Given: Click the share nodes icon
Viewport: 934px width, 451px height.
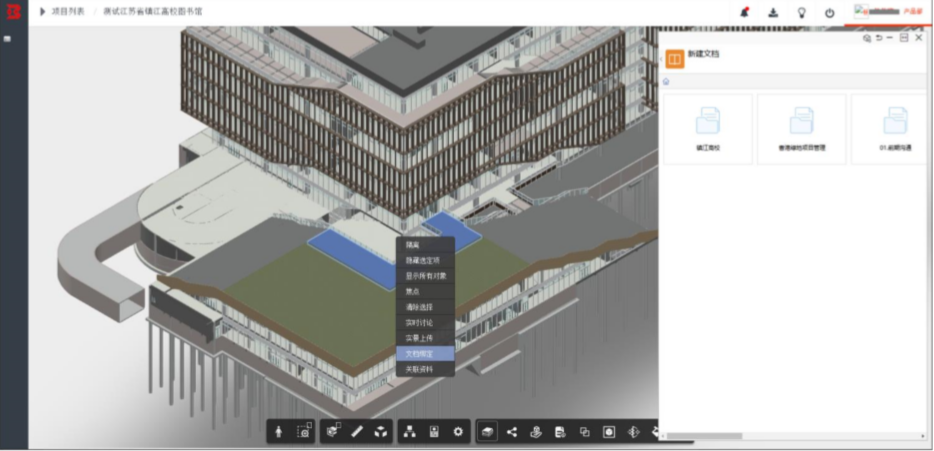Looking at the screenshot, I should (512, 432).
